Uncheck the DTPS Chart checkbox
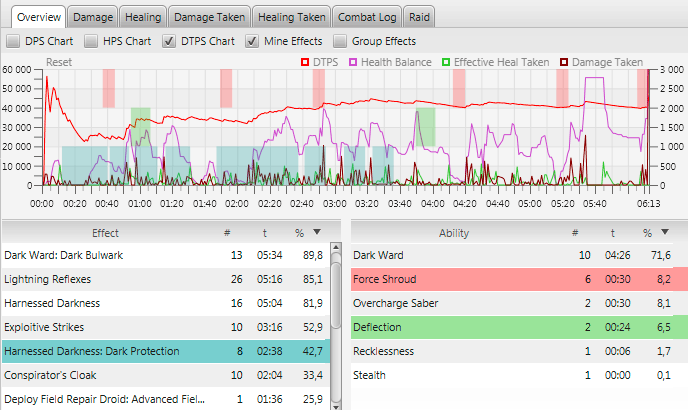Image resolution: width=688 pixels, height=410 pixels. click(x=169, y=41)
